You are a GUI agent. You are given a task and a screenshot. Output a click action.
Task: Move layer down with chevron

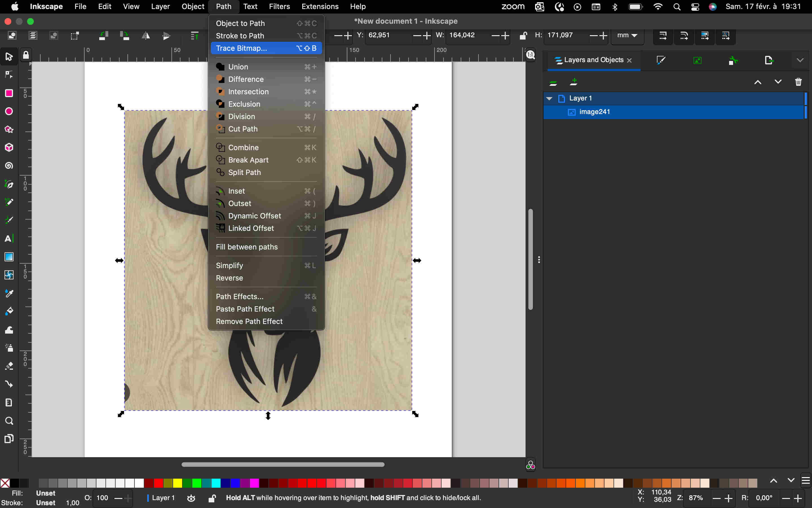778,82
